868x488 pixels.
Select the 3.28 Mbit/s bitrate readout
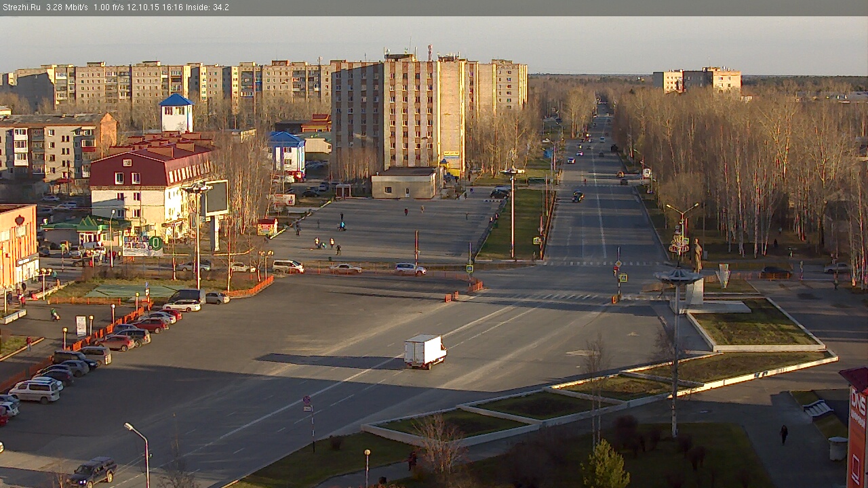(x=66, y=7)
